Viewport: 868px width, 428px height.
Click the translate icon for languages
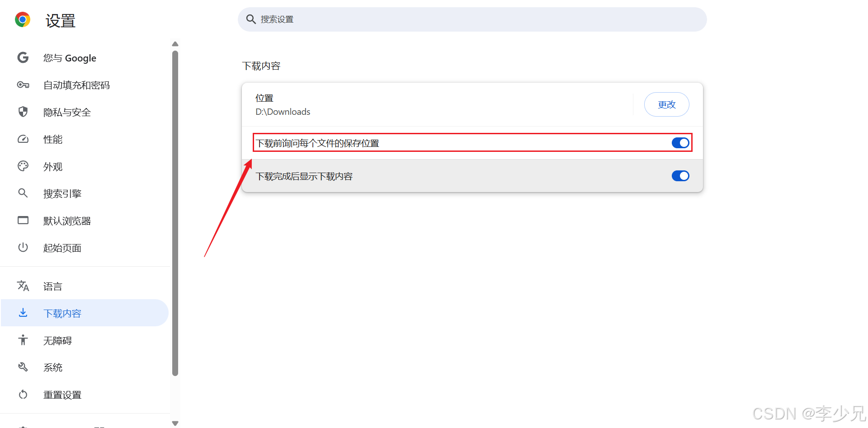(23, 286)
